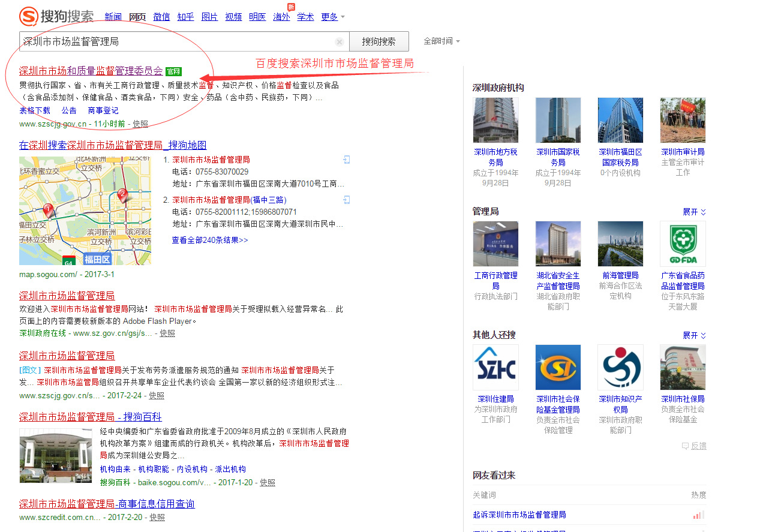Open 前海管理局 thumbnail image
The height and width of the screenshot is (532, 763).
tap(620, 244)
